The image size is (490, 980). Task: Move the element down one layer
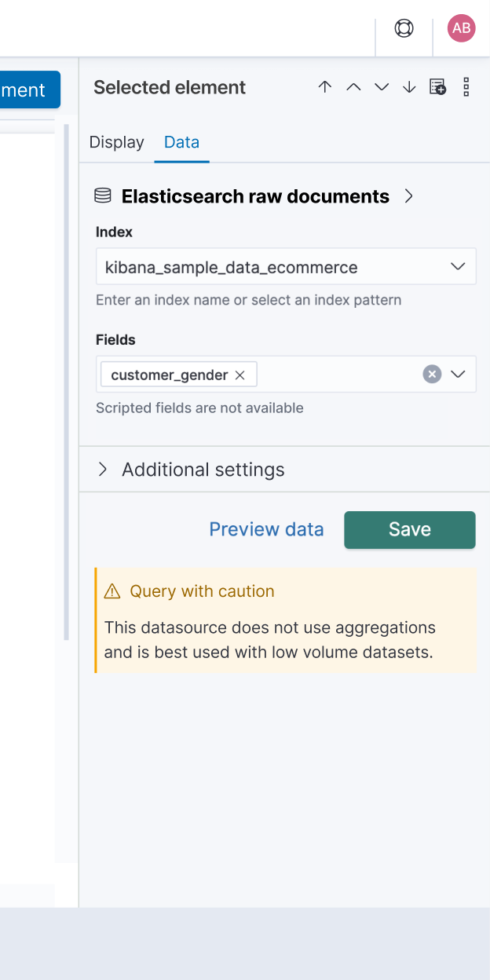coord(381,86)
